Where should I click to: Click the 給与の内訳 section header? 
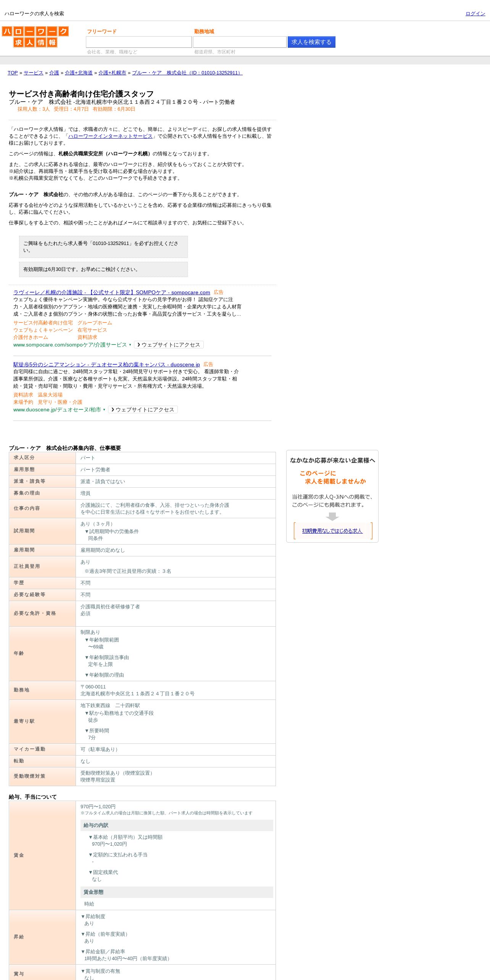pyautogui.click(x=177, y=825)
